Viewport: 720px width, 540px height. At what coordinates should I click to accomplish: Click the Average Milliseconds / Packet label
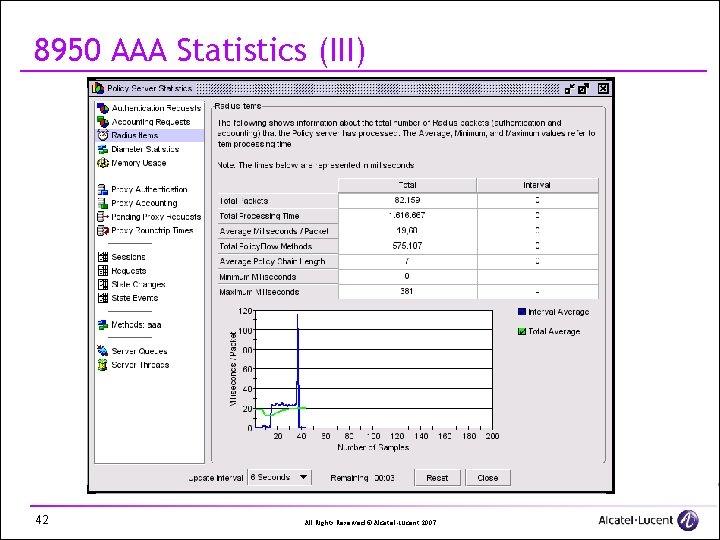pyautogui.click(x=274, y=231)
